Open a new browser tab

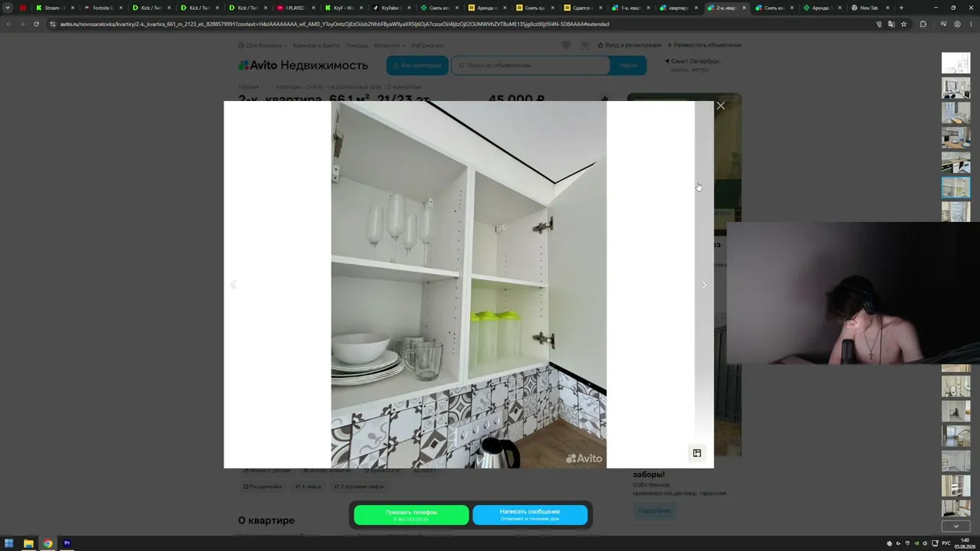(901, 8)
